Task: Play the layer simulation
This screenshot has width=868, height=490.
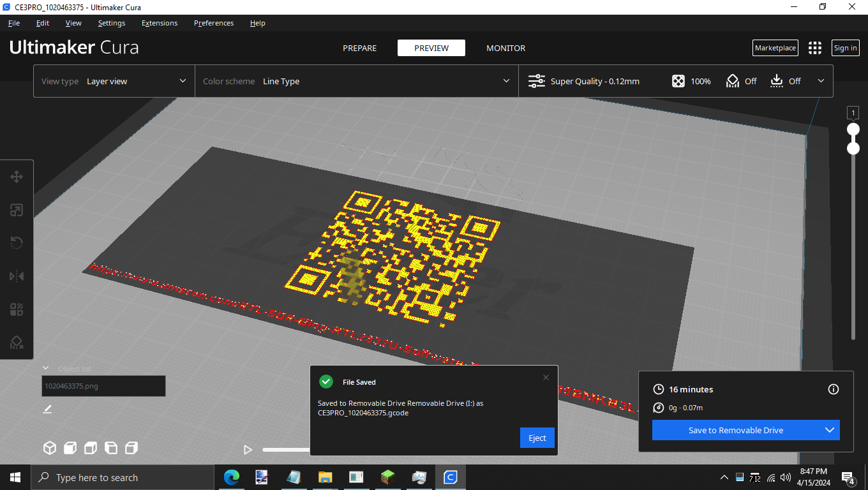Action: click(x=248, y=450)
